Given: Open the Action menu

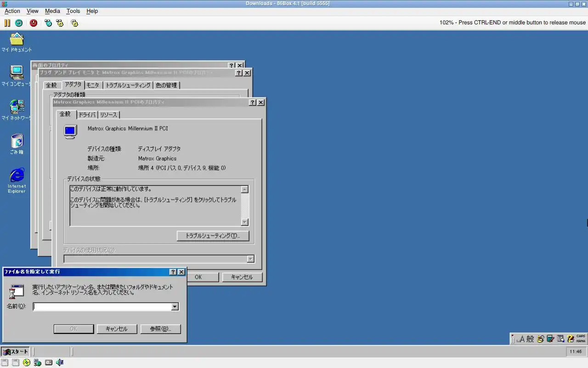Looking at the screenshot, I should [x=12, y=11].
